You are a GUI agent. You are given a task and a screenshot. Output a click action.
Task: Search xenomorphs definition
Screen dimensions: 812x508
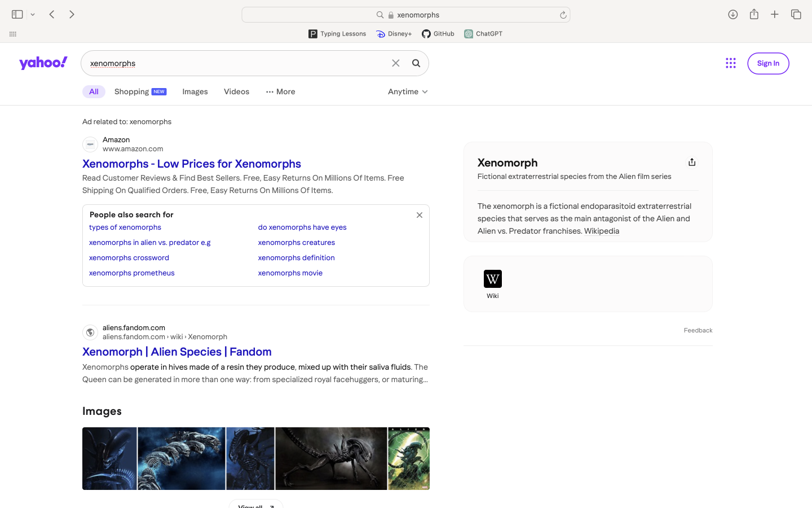[297, 258]
